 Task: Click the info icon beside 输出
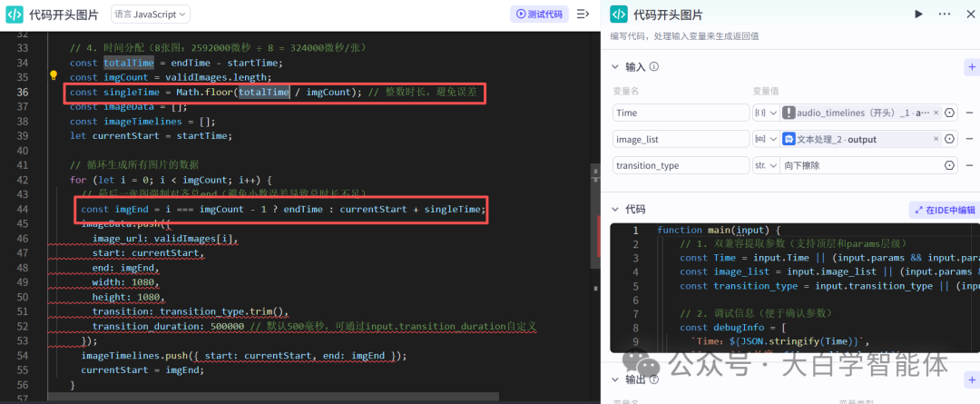(x=654, y=379)
